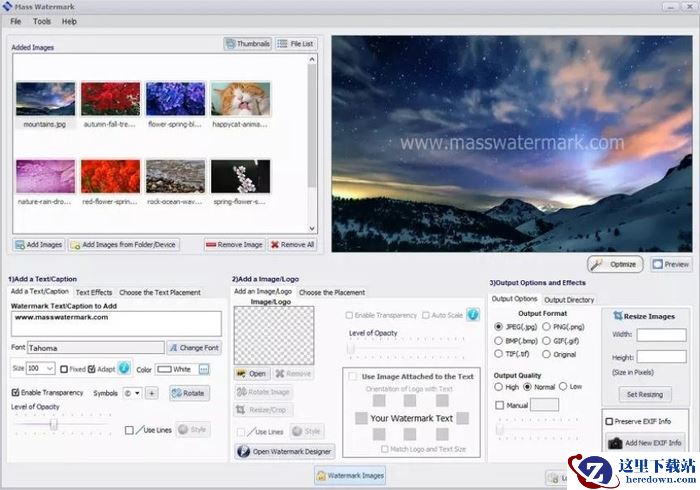The width and height of the screenshot is (700, 490).
Task: Start Watermark Images process
Action: [350, 476]
